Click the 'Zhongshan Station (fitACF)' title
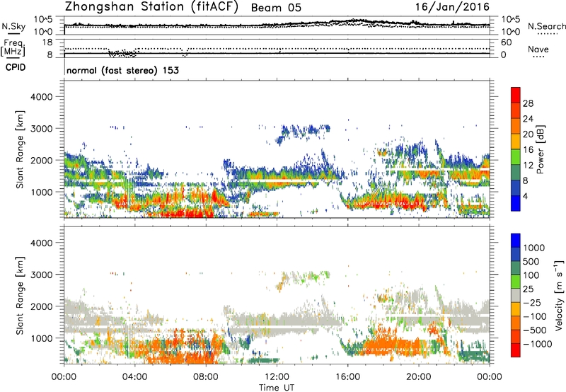 pyautogui.click(x=151, y=7)
